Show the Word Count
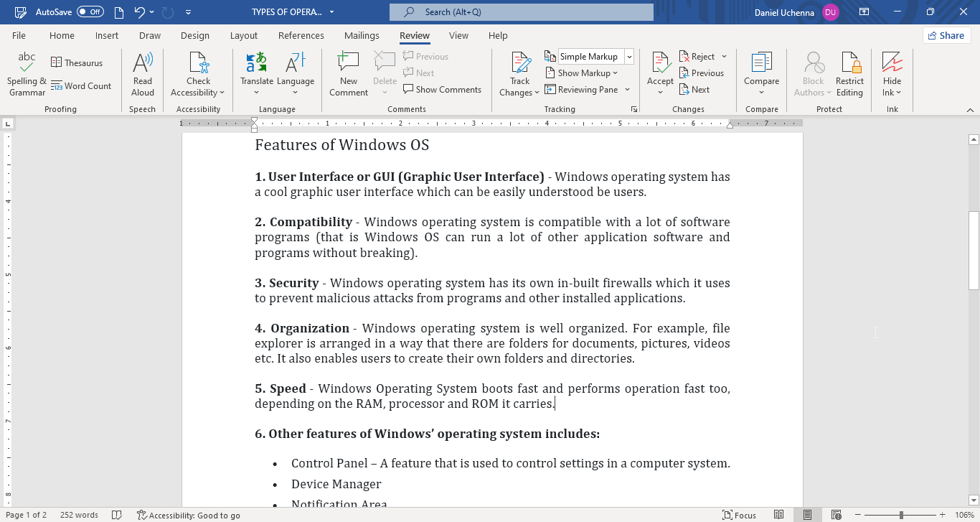 81,86
